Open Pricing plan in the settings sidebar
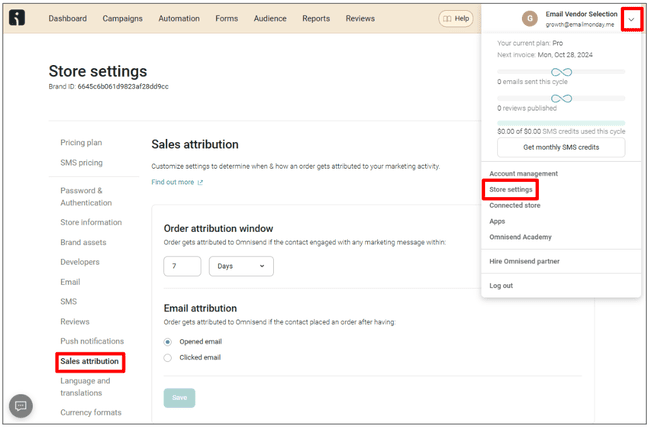The image size is (650, 427). [81, 143]
